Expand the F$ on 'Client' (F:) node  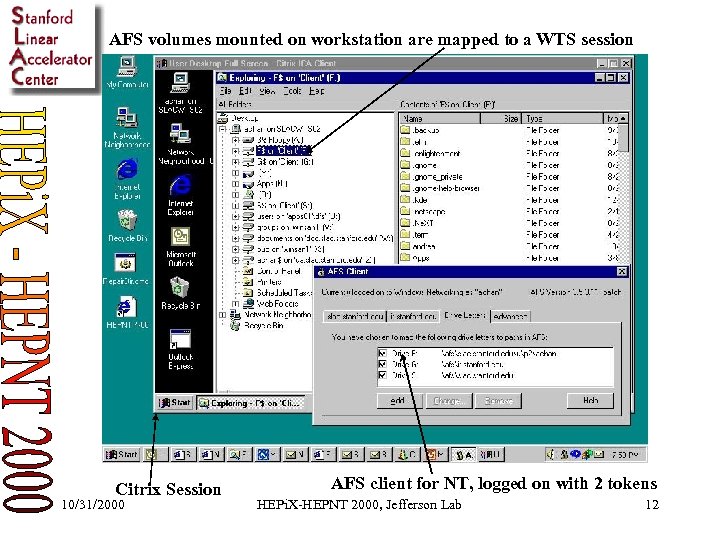point(236,151)
